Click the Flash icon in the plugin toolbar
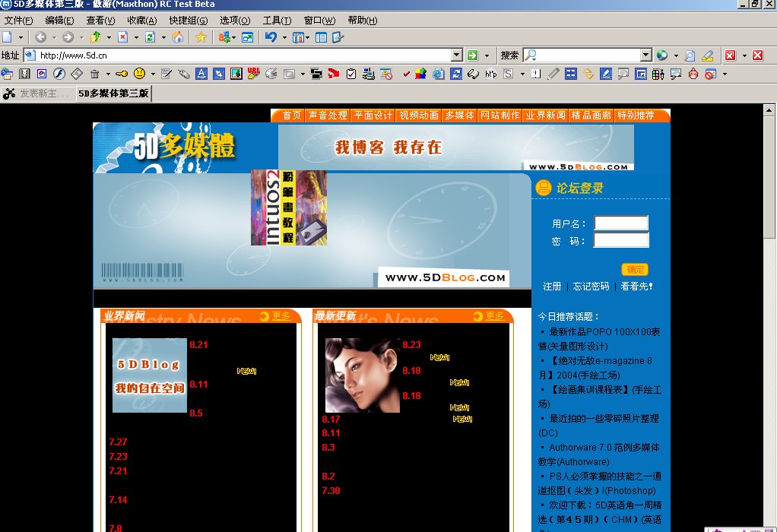Viewport: 777px width, 532px height. [59, 74]
